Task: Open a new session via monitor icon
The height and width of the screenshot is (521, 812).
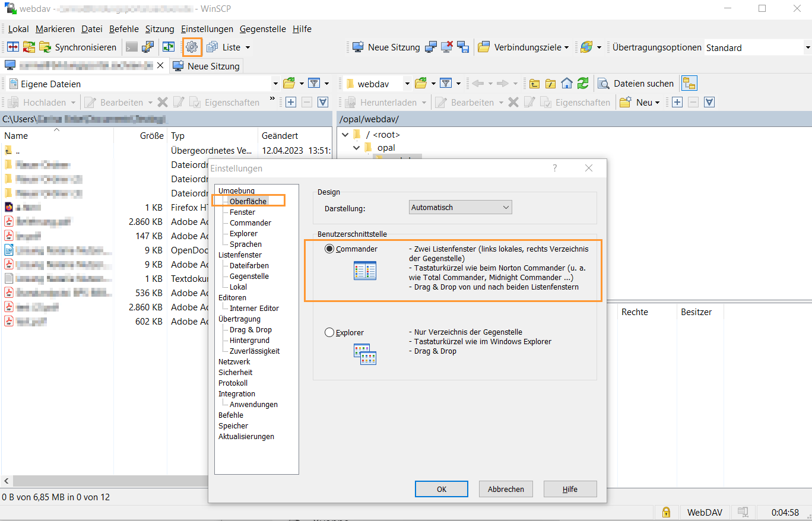Action: (357, 47)
